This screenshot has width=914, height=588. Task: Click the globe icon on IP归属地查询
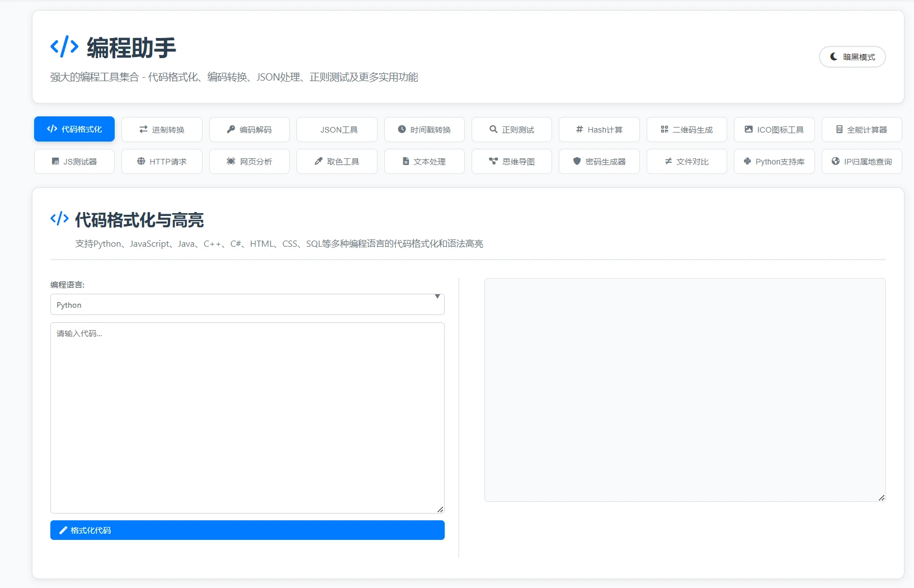(x=836, y=161)
